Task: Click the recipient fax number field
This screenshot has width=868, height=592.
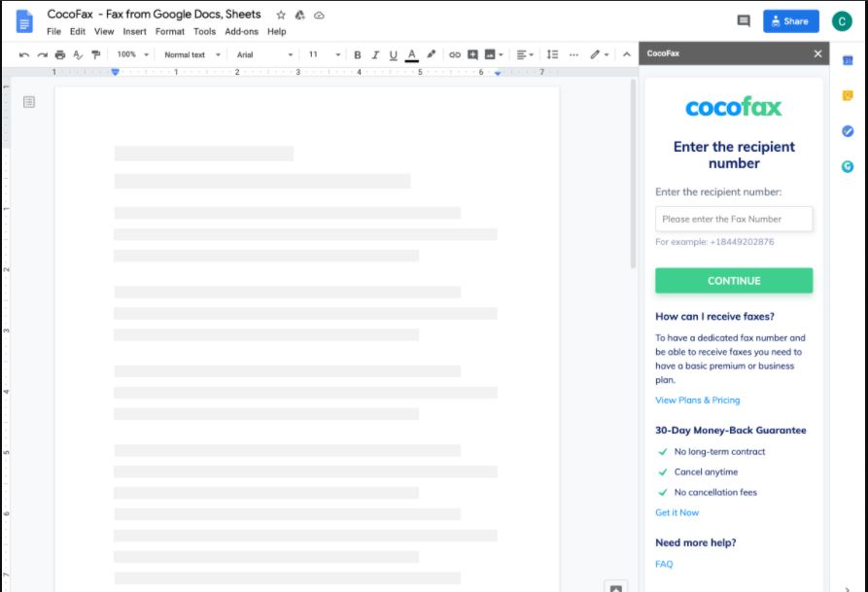Action: pos(734,219)
